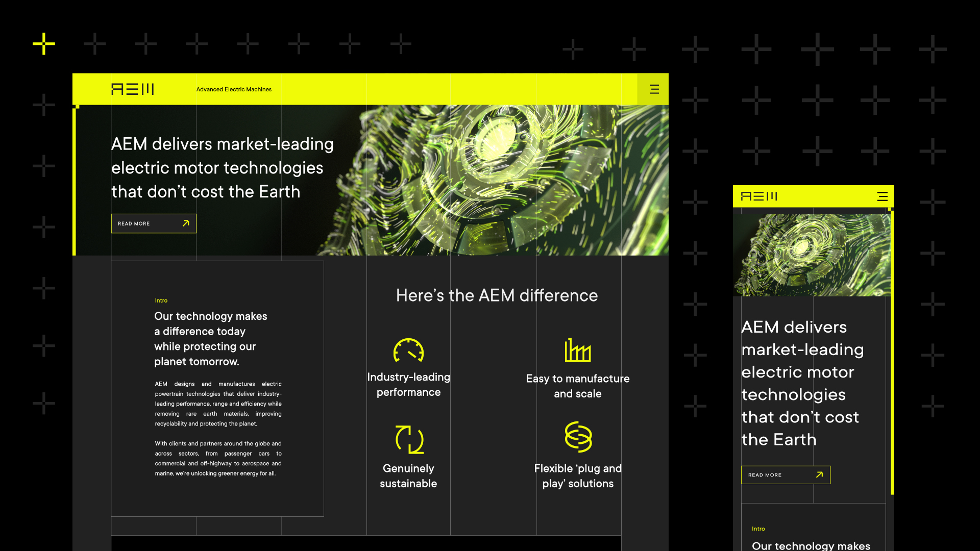Click the mobile hero motor image
This screenshot has width=980, height=551.
[x=812, y=255]
